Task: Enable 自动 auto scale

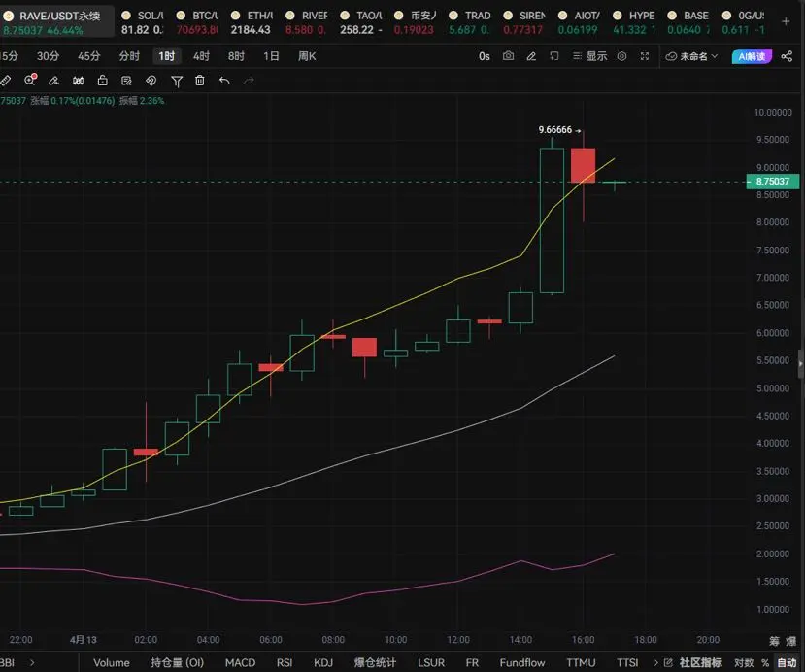Action: coord(787,662)
